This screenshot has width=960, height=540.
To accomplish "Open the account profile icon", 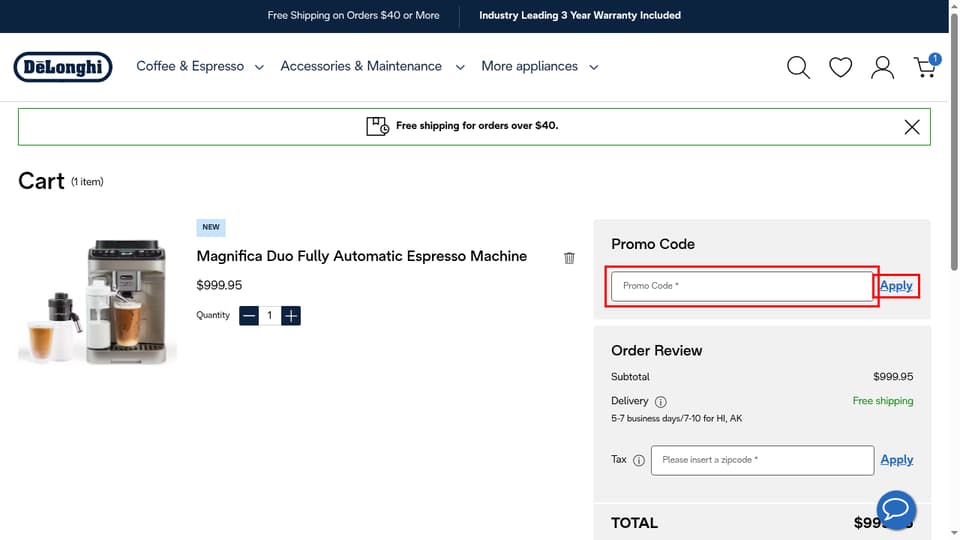I will tap(882, 67).
